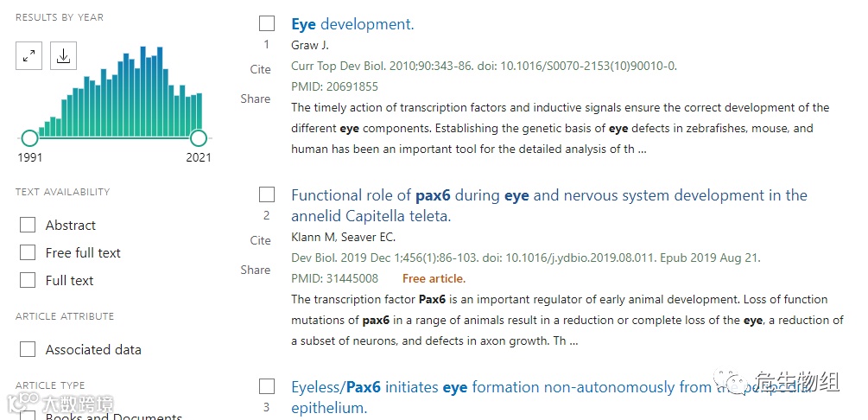868x420 pixels.
Task: Check the Books and Documents article type
Action: (29, 417)
